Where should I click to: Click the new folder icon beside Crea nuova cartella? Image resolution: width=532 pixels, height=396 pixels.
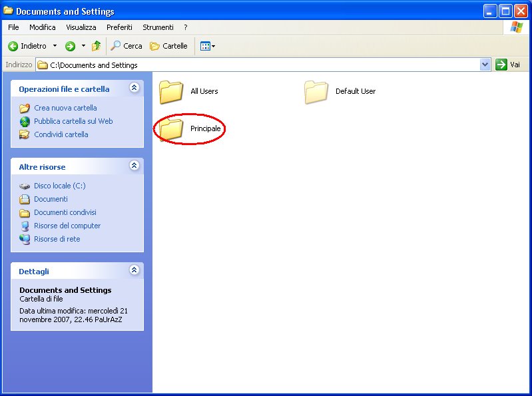(x=25, y=108)
